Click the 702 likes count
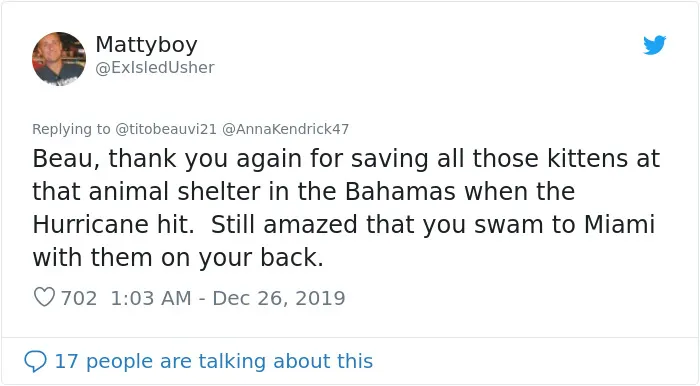The height and width of the screenshot is (386, 700). (79, 298)
